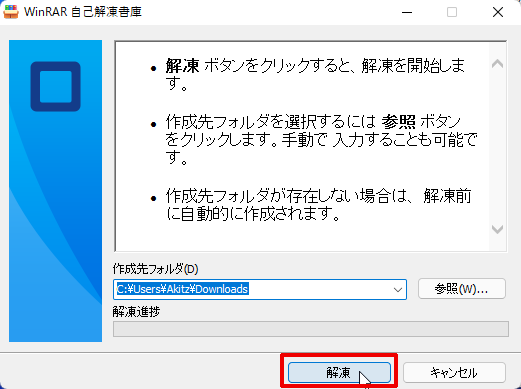The height and width of the screenshot is (389, 521).
Task: Click the scroll down arrow in instructions
Action: pos(497,229)
